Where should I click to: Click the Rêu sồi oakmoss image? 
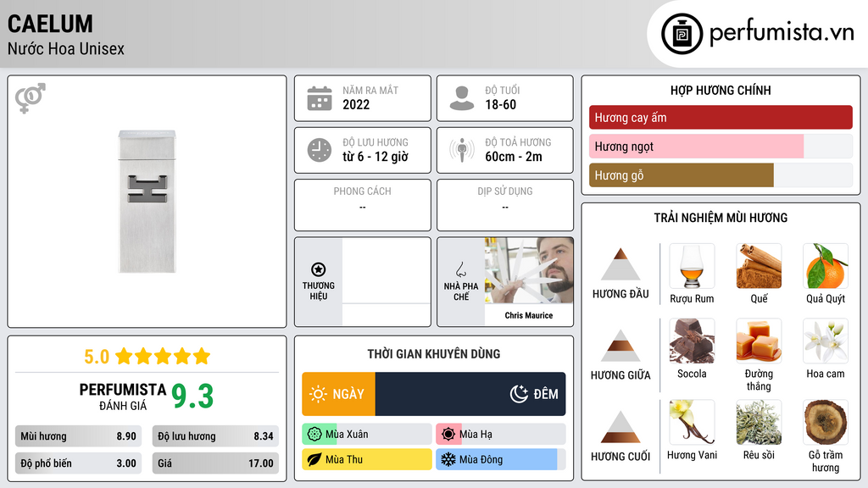(759, 422)
